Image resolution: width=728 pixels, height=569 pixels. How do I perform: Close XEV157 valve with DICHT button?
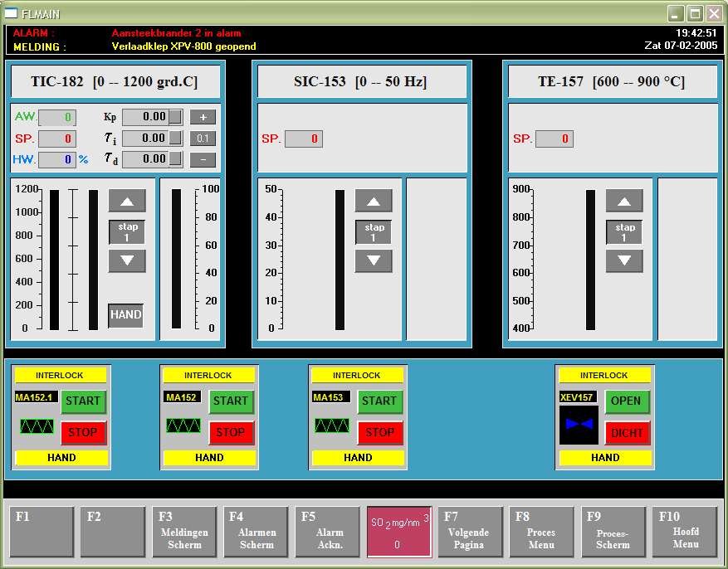626,433
